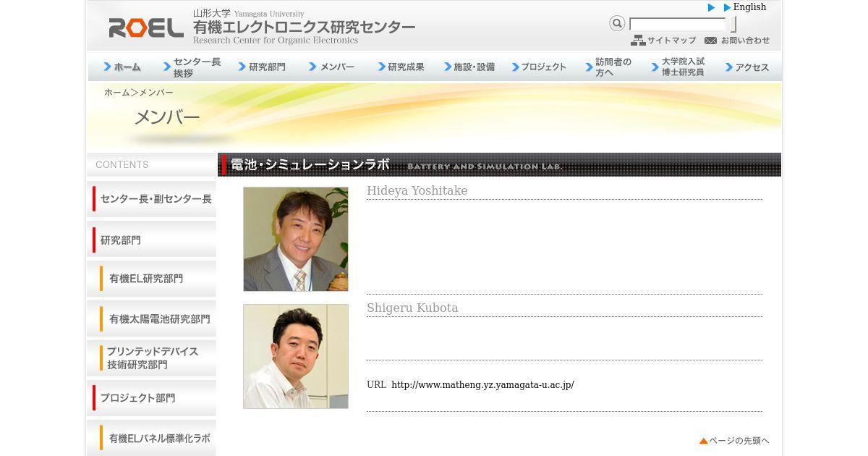Click the ROEL logo

[x=146, y=28]
